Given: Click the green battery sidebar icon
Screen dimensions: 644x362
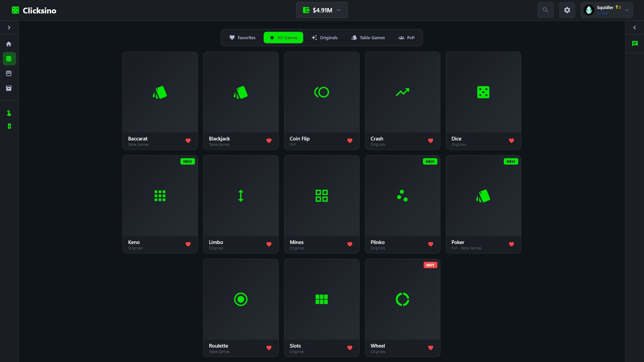Looking at the screenshot, I should (9, 126).
